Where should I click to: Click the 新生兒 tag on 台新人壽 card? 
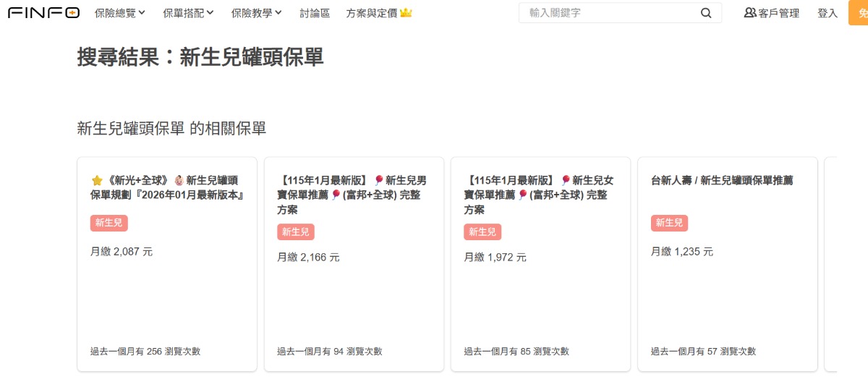(x=669, y=223)
